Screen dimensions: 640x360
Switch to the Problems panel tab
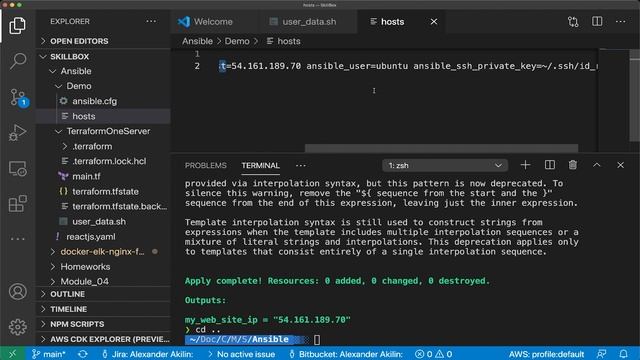click(205, 165)
